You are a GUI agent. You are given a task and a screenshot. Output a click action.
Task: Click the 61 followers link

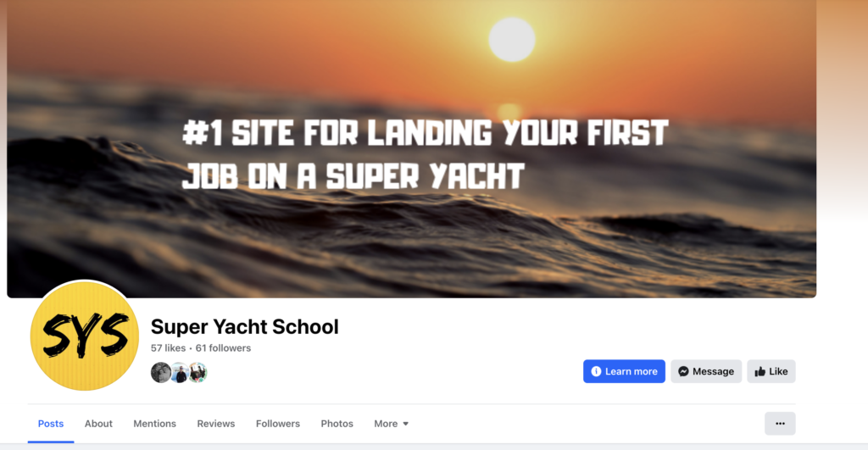pyautogui.click(x=223, y=348)
